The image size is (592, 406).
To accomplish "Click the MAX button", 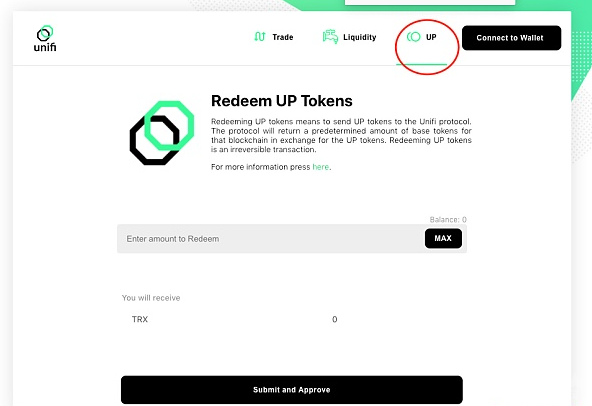I will [443, 238].
